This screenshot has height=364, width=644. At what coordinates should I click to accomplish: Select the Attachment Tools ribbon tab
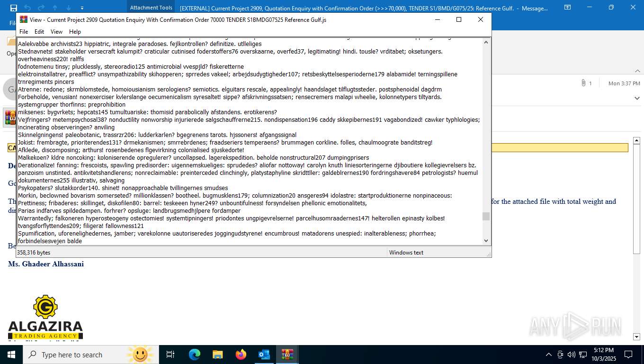click(x=151, y=8)
